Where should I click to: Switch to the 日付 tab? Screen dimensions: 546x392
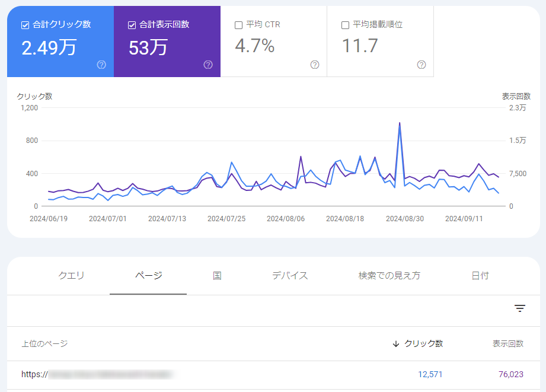click(x=480, y=276)
